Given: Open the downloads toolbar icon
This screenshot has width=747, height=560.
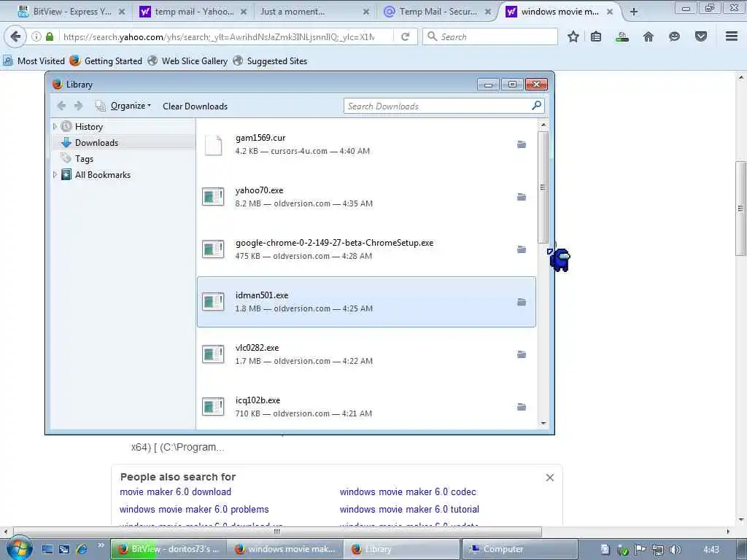Looking at the screenshot, I should (x=622, y=36).
